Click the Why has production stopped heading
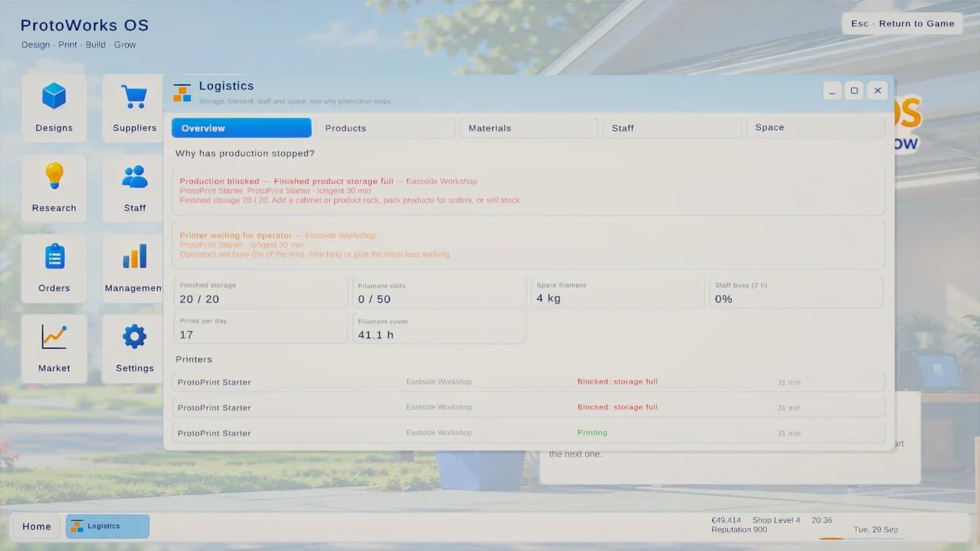Image resolution: width=980 pixels, height=551 pixels. pyautogui.click(x=245, y=153)
